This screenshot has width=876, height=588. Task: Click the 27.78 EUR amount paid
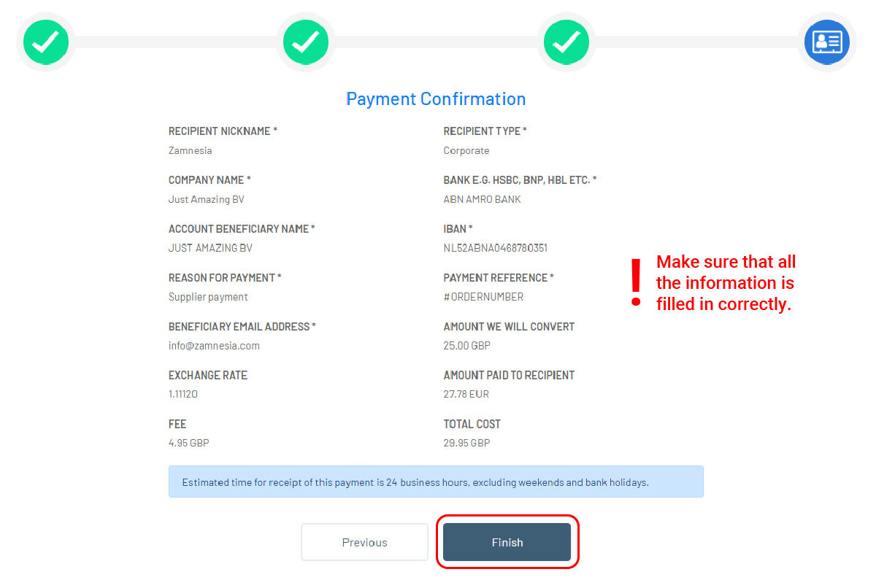tap(466, 395)
